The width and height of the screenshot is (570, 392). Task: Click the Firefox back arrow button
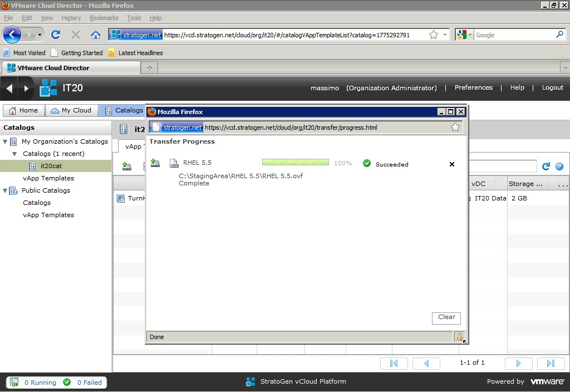pyautogui.click(x=12, y=35)
